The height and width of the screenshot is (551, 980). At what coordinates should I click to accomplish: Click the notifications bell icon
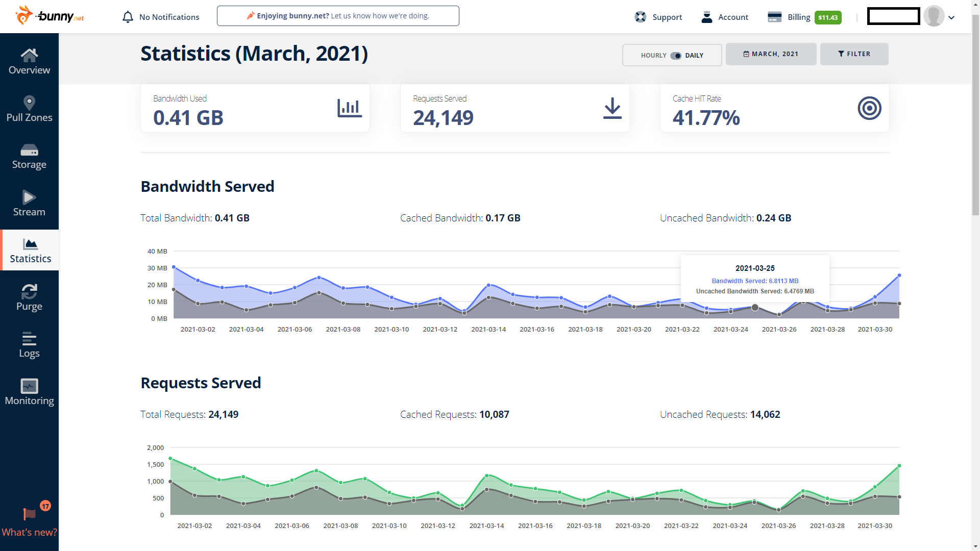pos(128,17)
